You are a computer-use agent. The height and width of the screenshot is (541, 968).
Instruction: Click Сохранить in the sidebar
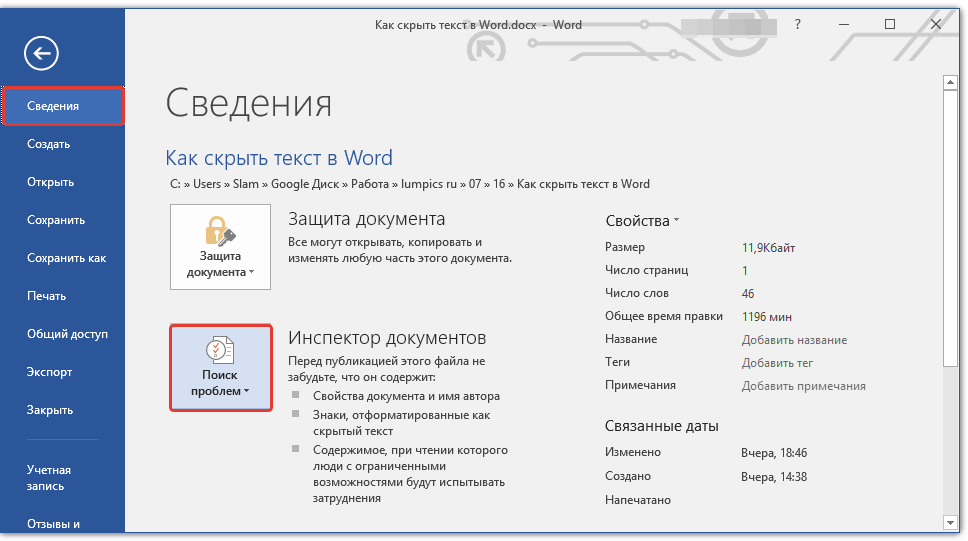(56, 220)
